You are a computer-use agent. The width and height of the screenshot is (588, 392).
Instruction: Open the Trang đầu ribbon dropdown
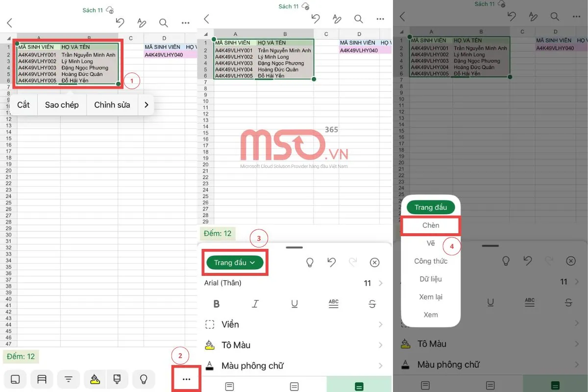click(235, 262)
